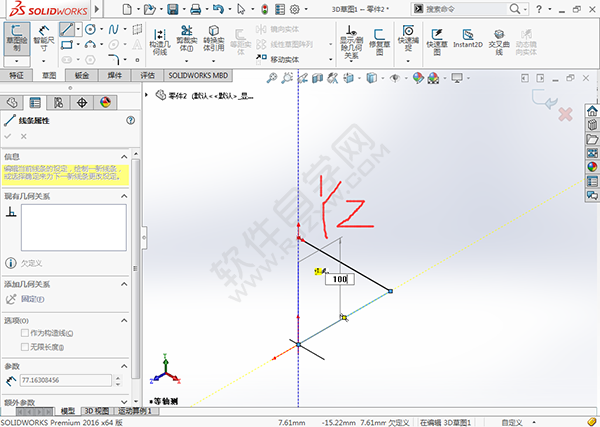Switch to the Features (特征) ribbon tab
Viewport: 600px width, 427px height.
click(x=16, y=75)
